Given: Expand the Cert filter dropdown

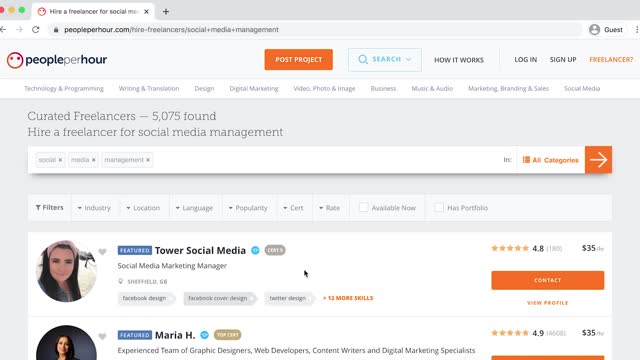Looking at the screenshot, I should (293, 208).
